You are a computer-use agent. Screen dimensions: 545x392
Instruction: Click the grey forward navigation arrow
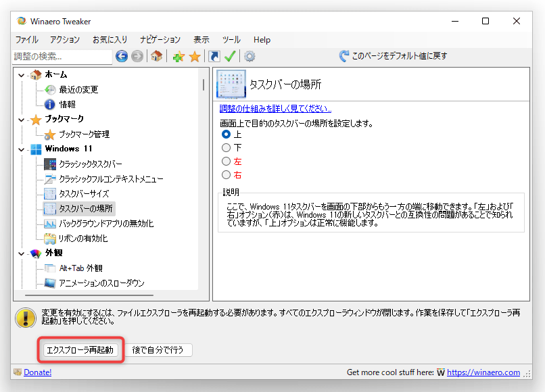click(x=137, y=56)
